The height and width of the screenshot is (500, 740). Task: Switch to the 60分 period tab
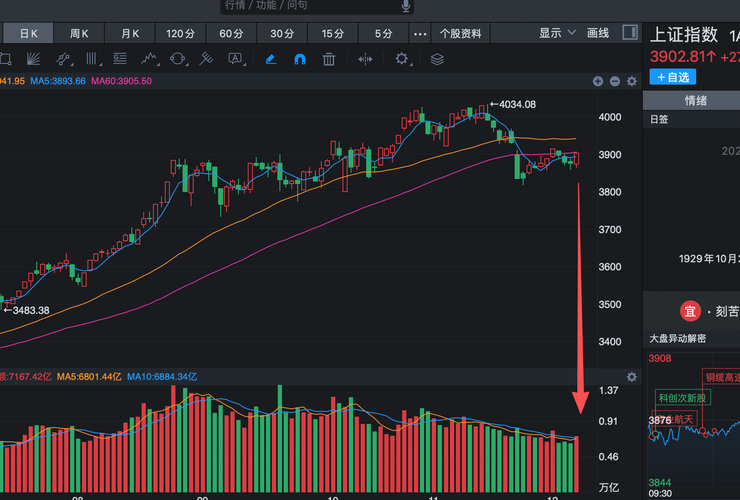(231, 33)
